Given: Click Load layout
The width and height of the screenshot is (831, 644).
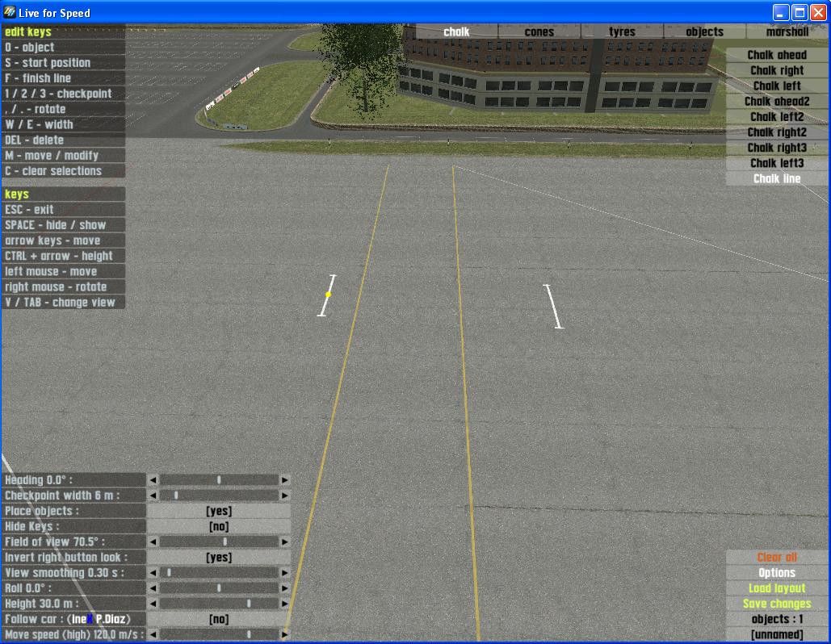Looking at the screenshot, I should click(777, 588).
